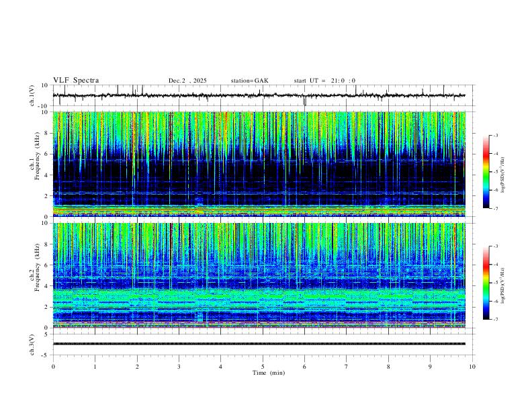Click the ch.1 colorbar log(PSD) label
This screenshot has width=532, height=411.
coord(503,175)
